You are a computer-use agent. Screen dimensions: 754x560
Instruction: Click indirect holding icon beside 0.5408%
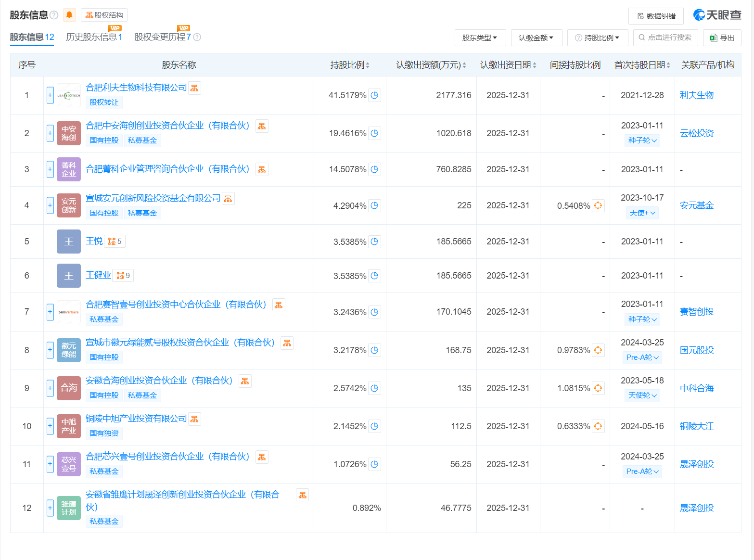598,205
